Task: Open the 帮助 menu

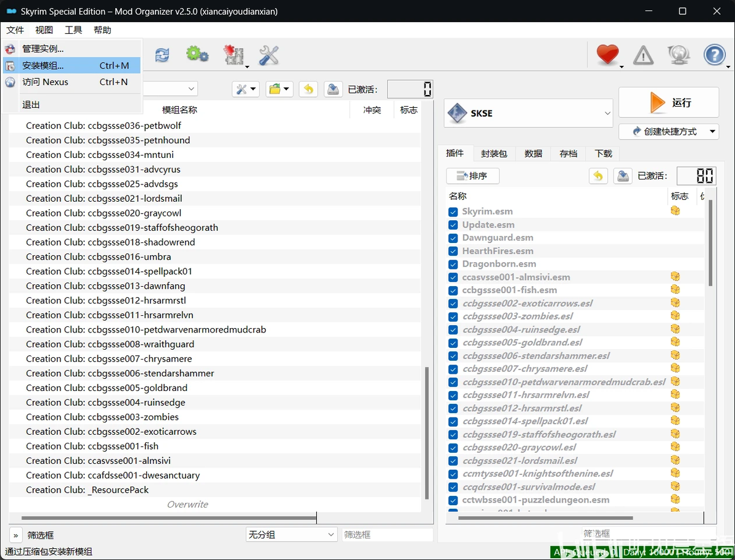Action: [102, 30]
